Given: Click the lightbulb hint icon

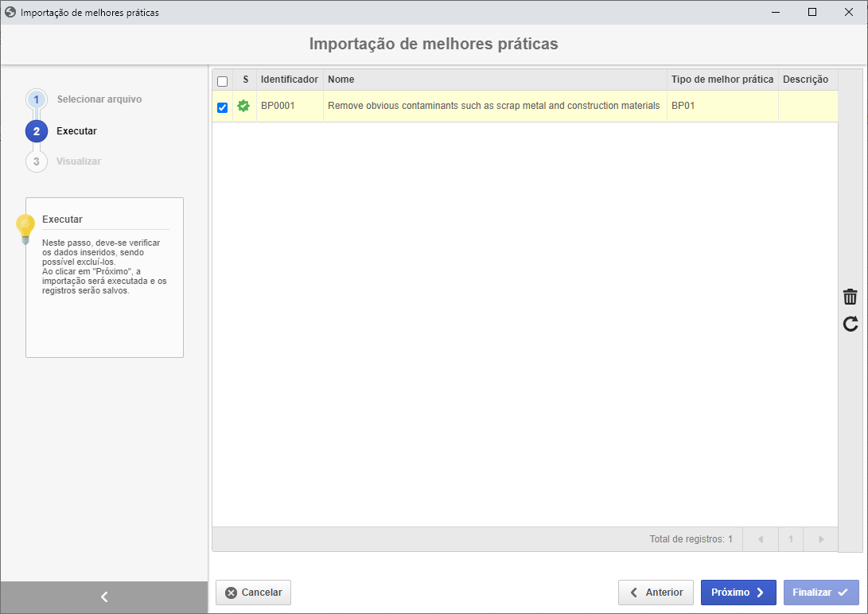Looking at the screenshot, I should coord(25,230).
